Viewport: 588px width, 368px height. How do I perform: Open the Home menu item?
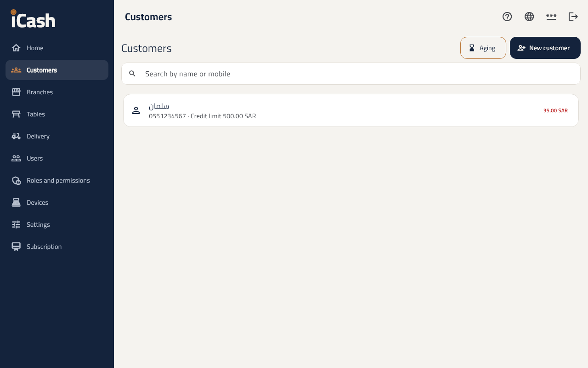pos(57,48)
